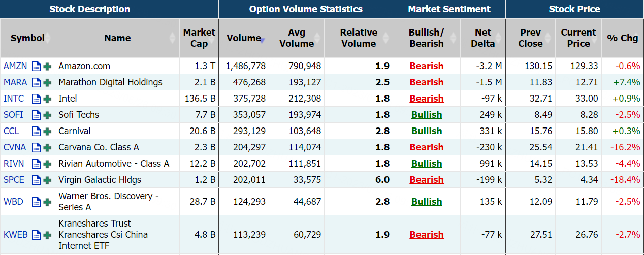644x255 pixels.
Task: Open the INTC symbol link
Action: click(13, 99)
